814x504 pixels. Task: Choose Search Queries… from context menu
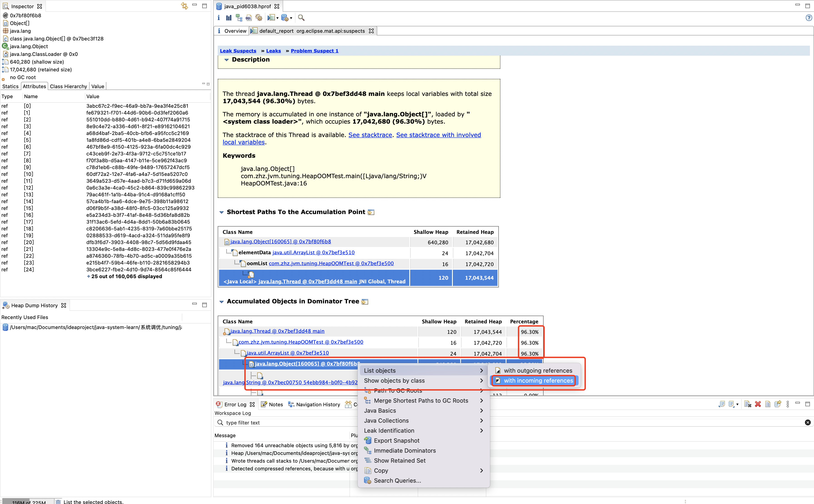tap(423, 480)
